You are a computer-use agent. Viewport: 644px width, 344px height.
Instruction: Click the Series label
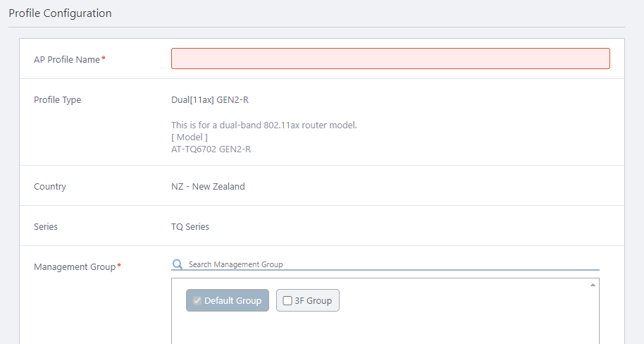click(46, 227)
